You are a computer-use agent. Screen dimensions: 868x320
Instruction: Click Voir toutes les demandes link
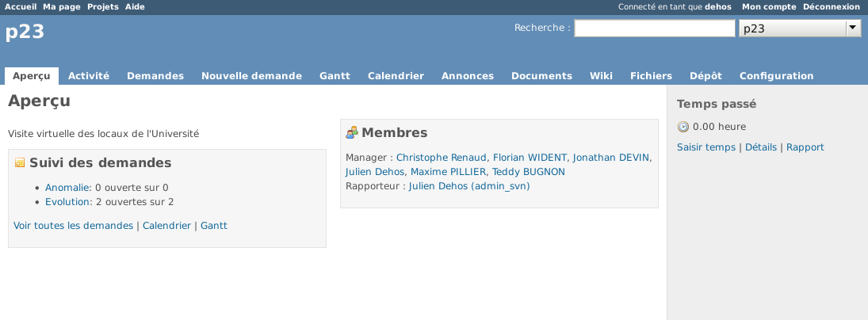tap(73, 226)
